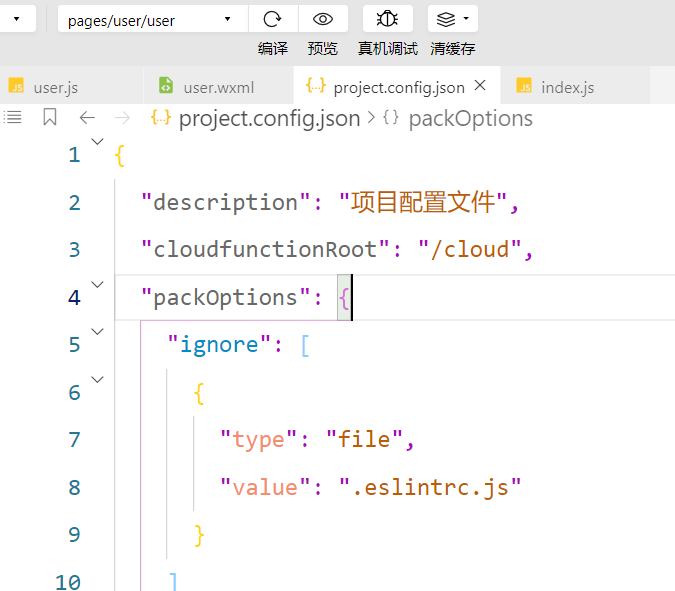Image resolution: width=675 pixels, height=591 pixels.
Task: Click the object braces icon before packOptions
Action: (391, 117)
